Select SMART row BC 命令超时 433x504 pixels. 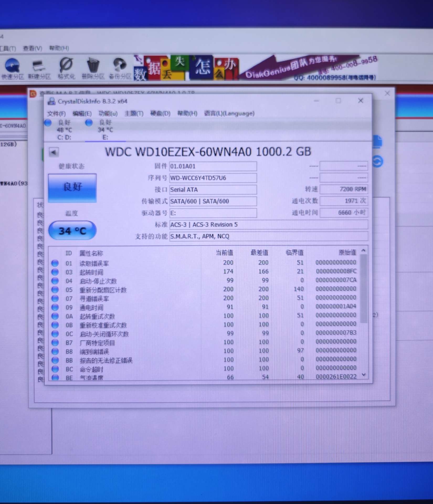click(x=204, y=369)
